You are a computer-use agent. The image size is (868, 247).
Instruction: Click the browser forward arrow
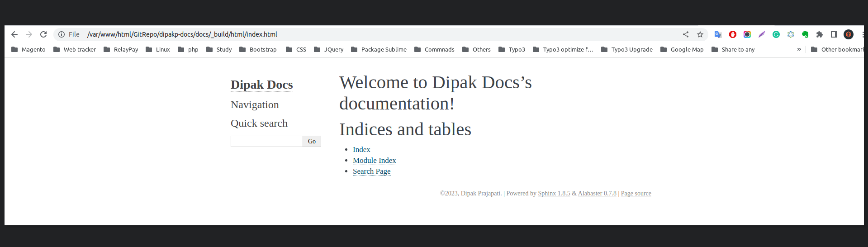tap(29, 34)
